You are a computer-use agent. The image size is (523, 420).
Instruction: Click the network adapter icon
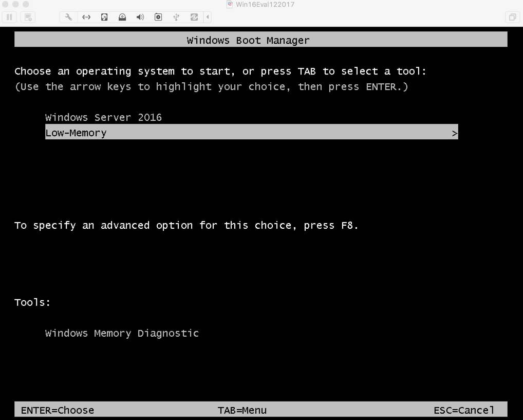[86, 17]
